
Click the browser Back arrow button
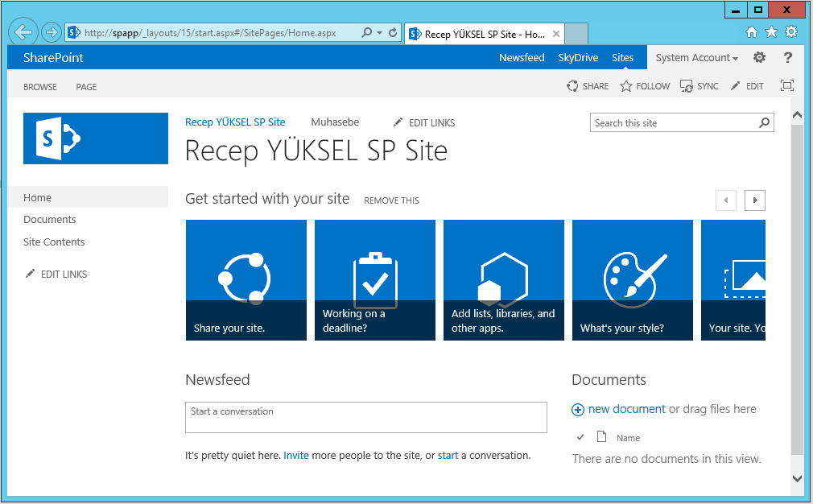tap(23, 33)
